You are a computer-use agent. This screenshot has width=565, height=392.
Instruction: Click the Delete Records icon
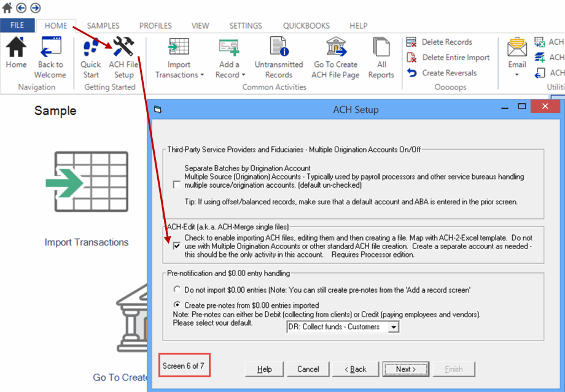tap(412, 42)
